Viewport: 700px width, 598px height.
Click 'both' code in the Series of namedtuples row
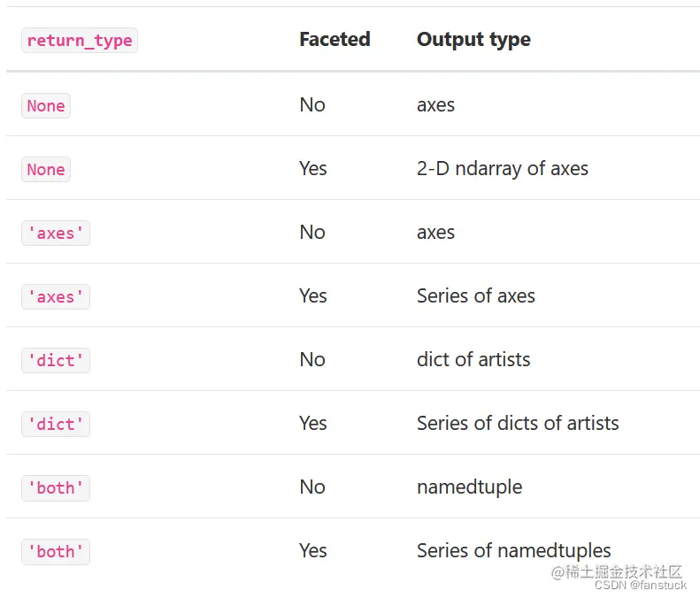[56, 551]
